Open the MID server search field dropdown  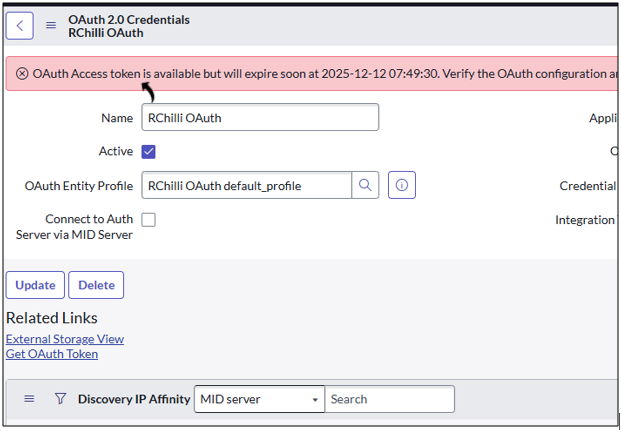pyautogui.click(x=259, y=399)
